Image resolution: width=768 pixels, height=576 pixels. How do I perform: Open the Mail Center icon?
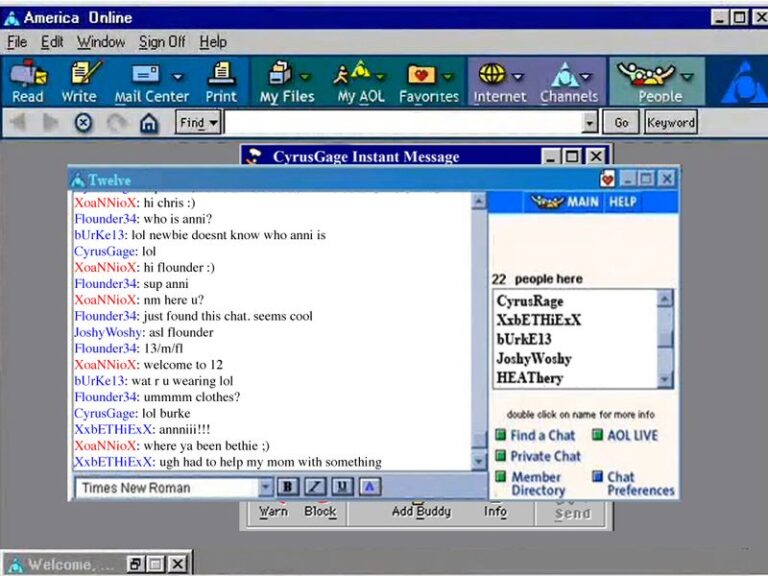coord(146,73)
